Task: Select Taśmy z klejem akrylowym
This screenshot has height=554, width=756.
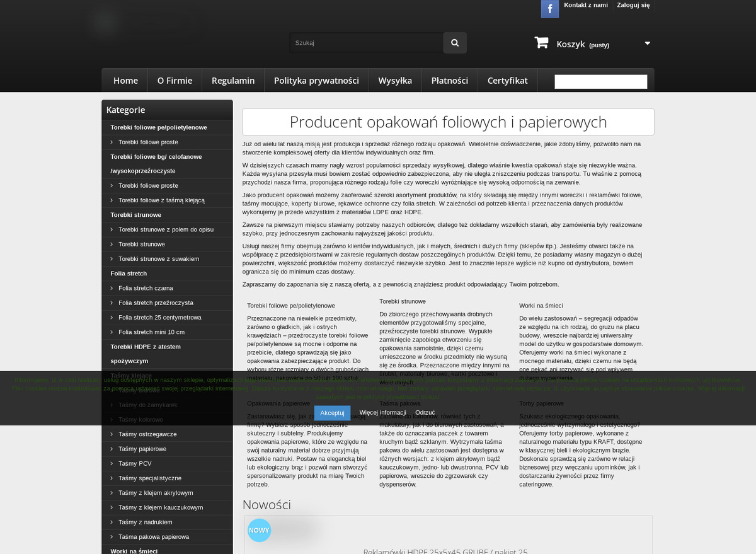Action: [x=156, y=493]
